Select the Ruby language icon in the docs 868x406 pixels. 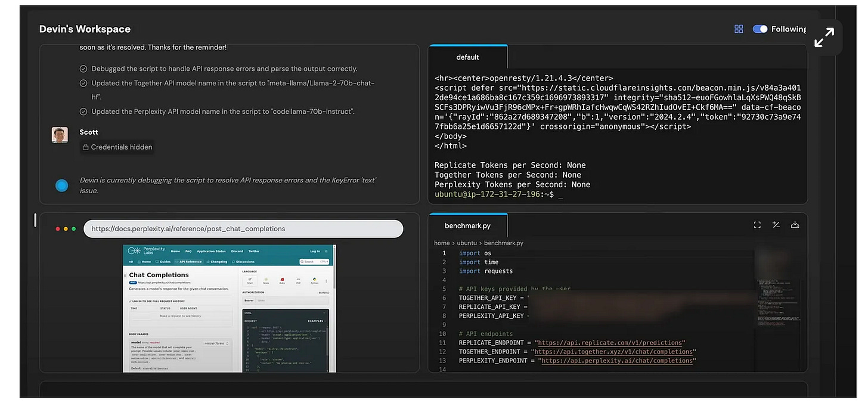(x=282, y=281)
